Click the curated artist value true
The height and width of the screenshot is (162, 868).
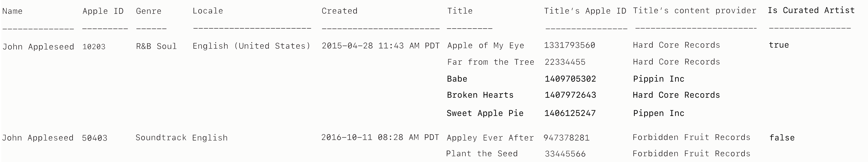tap(779, 45)
